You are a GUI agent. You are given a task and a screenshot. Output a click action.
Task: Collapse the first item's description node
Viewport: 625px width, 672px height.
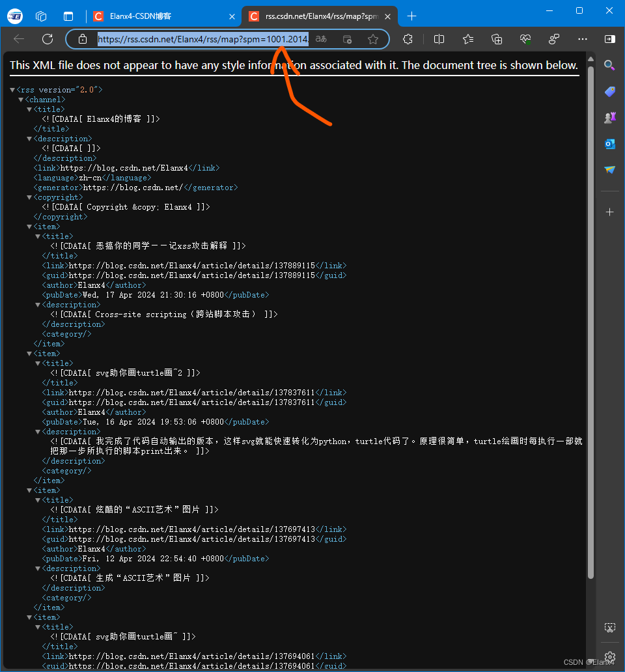[x=37, y=304]
